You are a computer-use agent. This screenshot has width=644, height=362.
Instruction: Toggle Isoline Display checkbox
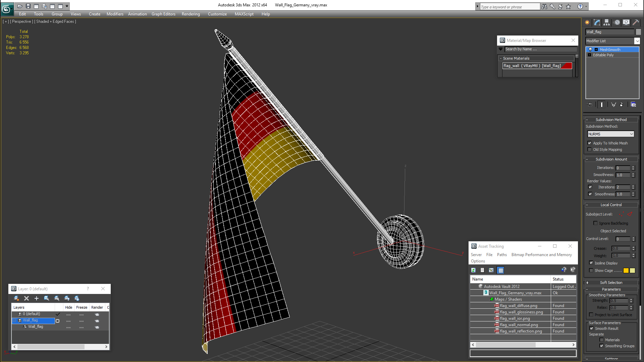(x=591, y=263)
